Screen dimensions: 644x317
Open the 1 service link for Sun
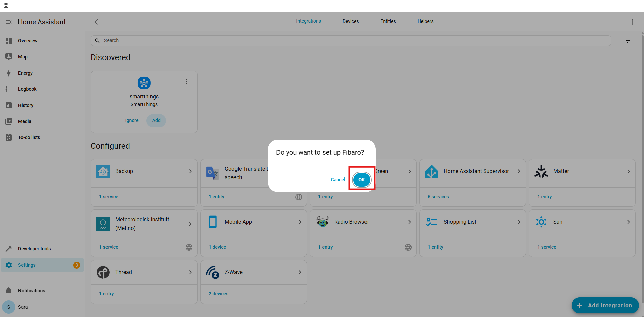[547, 247]
